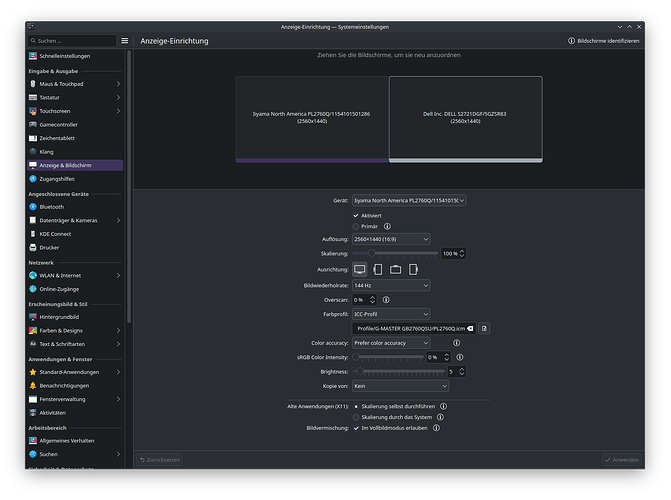This screenshot has height=500, width=671.
Task: Adjust the Skalierung slider
Action: [x=395, y=253]
